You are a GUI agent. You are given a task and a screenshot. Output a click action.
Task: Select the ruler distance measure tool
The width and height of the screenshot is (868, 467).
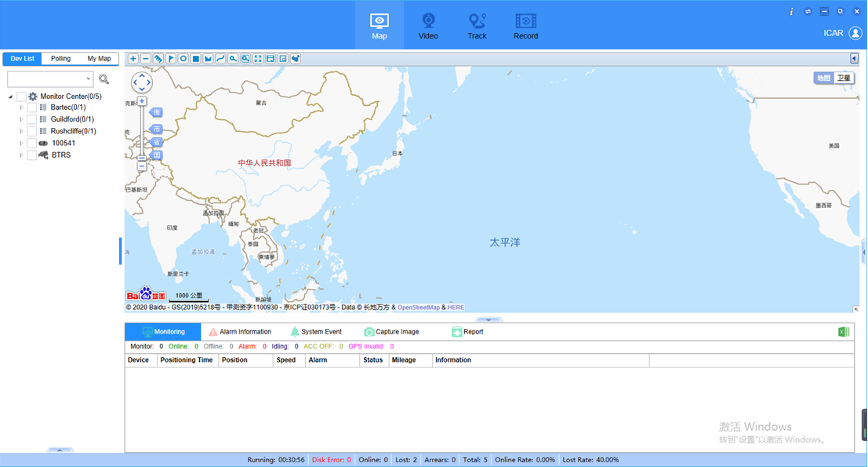click(x=158, y=59)
